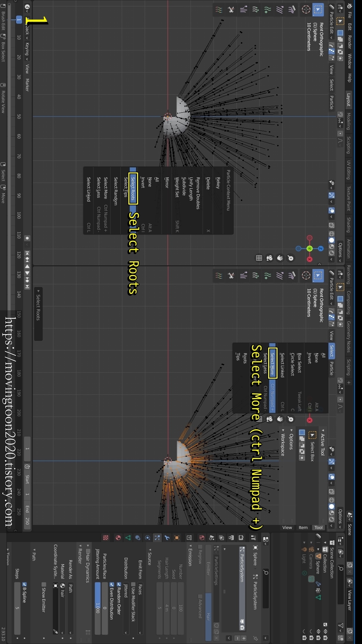Image resolution: width=362 pixels, height=644 pixels.
Task: Click Options button in viewport with Particle Context Menu
Action: click(340, 252)
